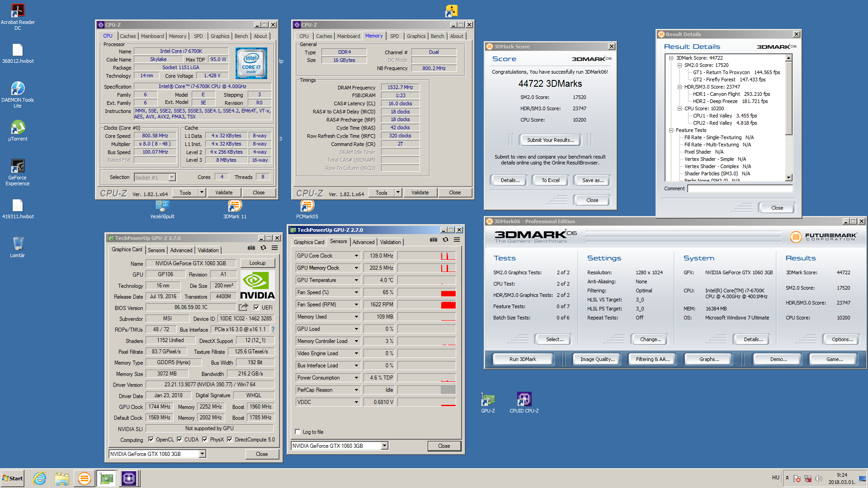868x488 pixels.
Task: Click Run 3DMark button
Action: coord(523,359)
